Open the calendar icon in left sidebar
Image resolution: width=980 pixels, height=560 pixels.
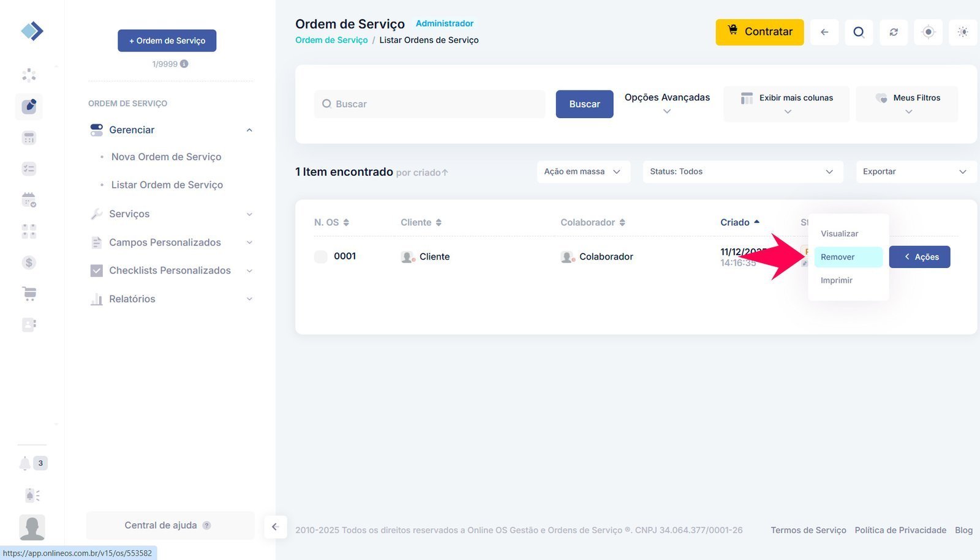(29, 200)
